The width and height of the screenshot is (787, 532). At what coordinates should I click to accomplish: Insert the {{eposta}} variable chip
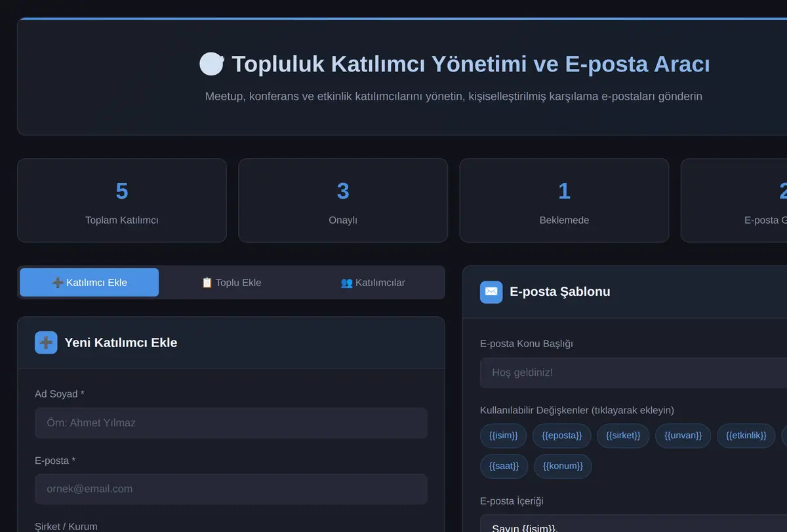point(562,436)
